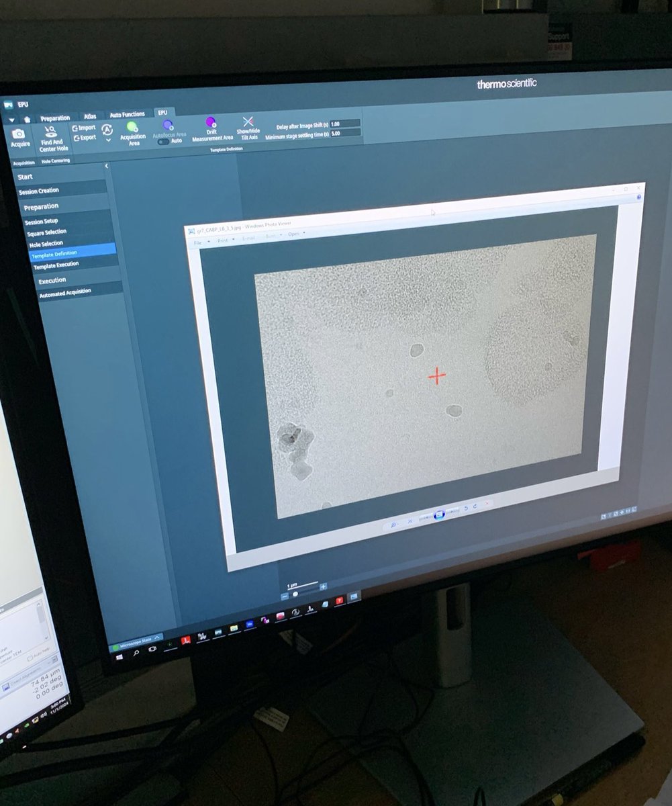Viewport: 672px width, 806px height.
Task: Click the Import button in ribbon
Action: pyautogui.click(x=84, y=128)
